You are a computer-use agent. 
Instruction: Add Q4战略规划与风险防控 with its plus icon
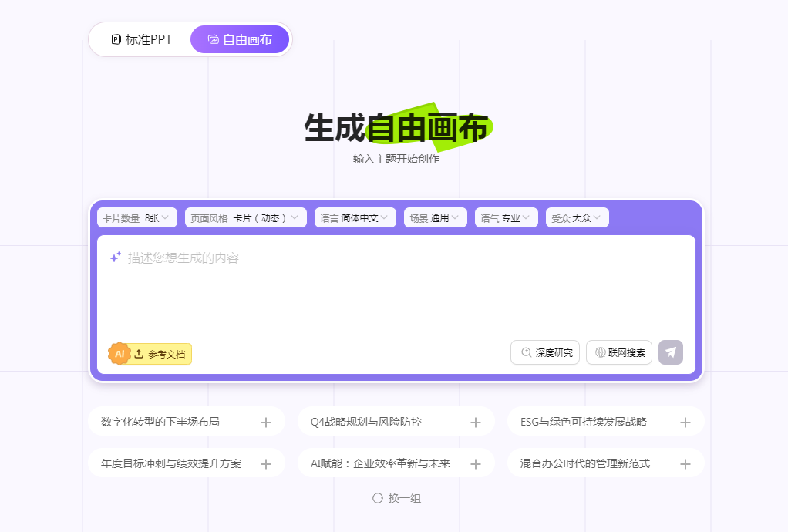pos(476,423)
